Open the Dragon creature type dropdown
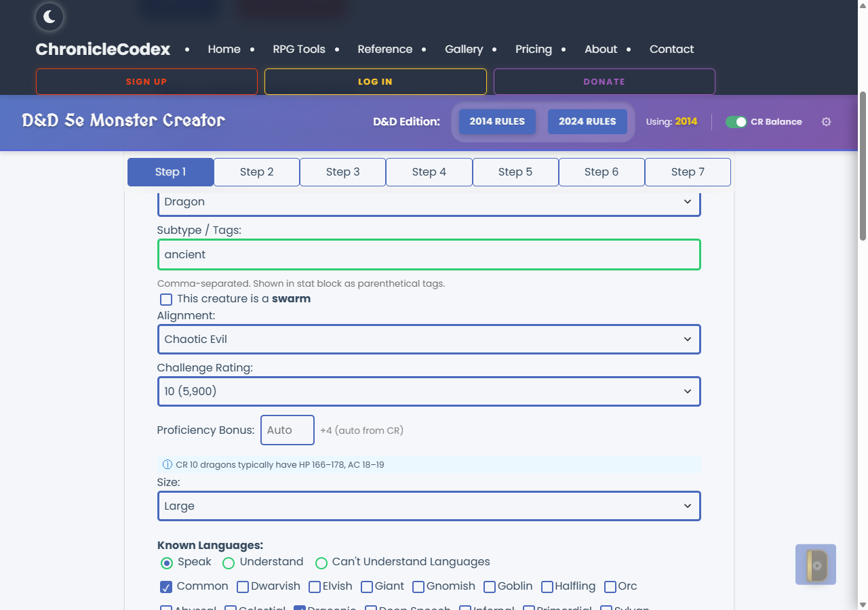 click(429, 203)
